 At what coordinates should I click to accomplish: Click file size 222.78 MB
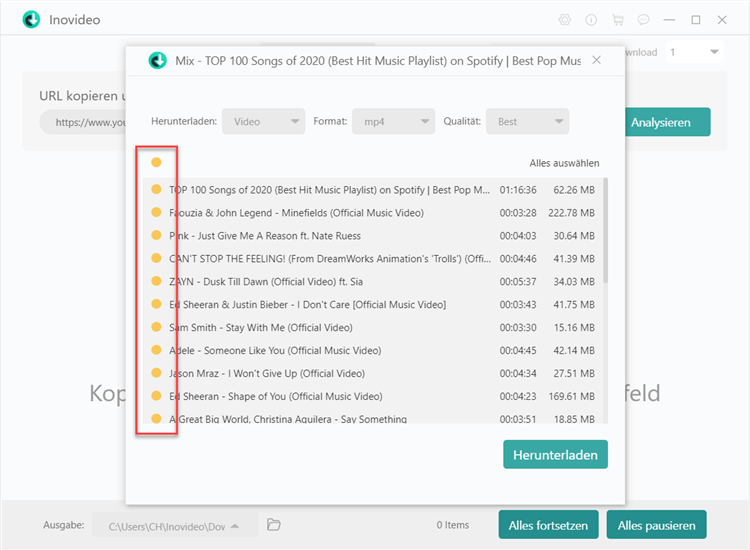571,213
